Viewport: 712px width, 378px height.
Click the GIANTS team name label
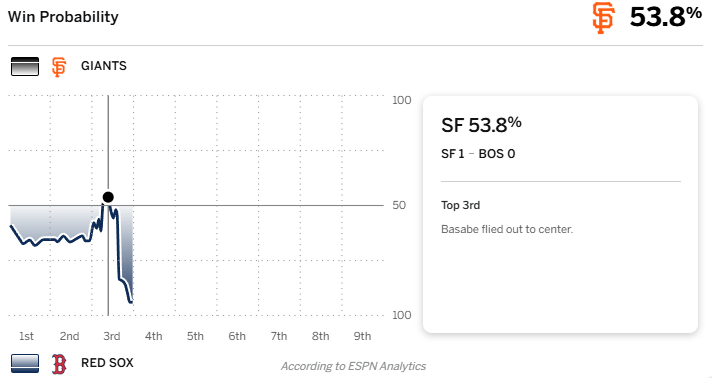point(104,66)
